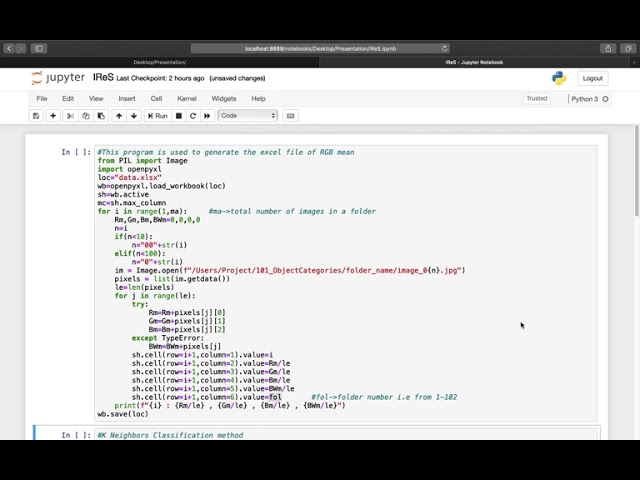The width and height of the screenshot is (640, 480).
Task: Go back with Safari's back arrow
Action: coord(9,49)
